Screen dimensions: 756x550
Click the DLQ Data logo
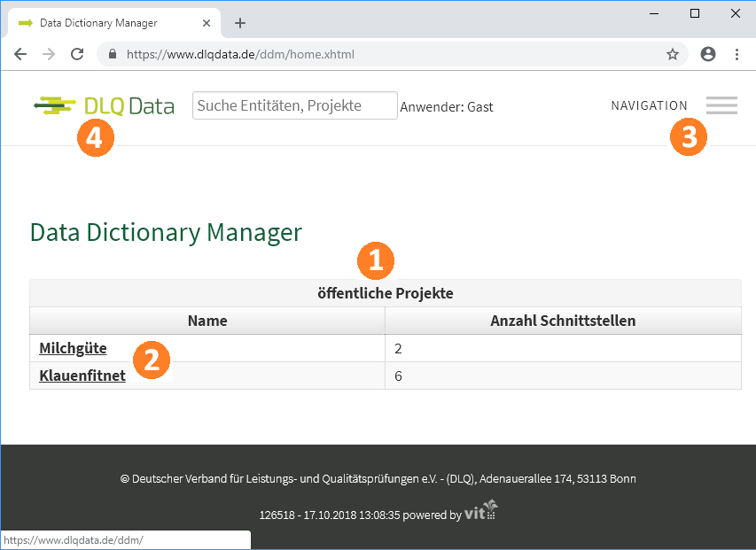pos(104,106)
